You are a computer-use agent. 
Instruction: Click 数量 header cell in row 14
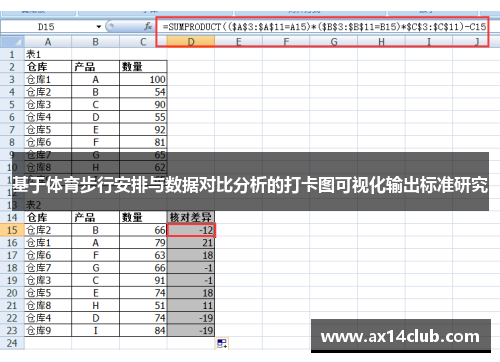(x=143, y=217)
